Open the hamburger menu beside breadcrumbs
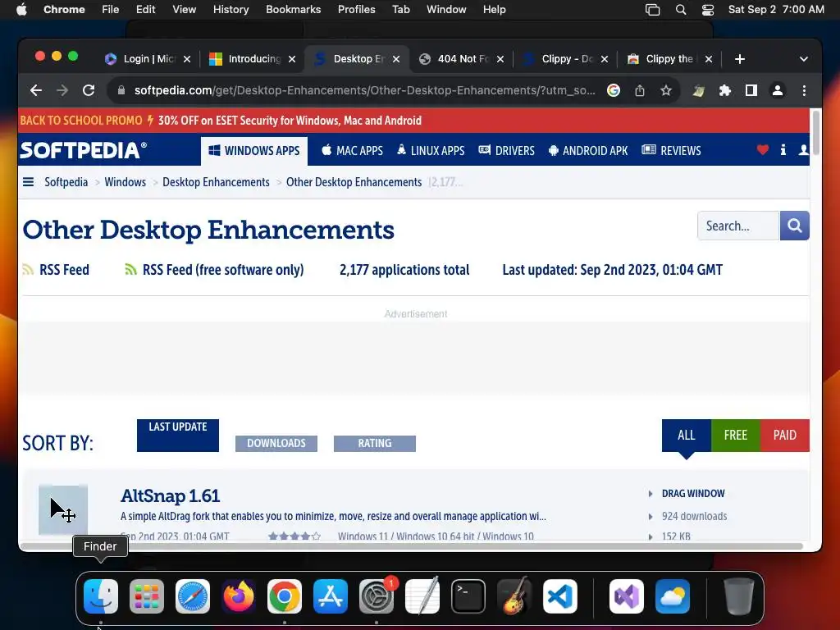The height and width of the screenshot is (630, 840). (x=29, y=182)
